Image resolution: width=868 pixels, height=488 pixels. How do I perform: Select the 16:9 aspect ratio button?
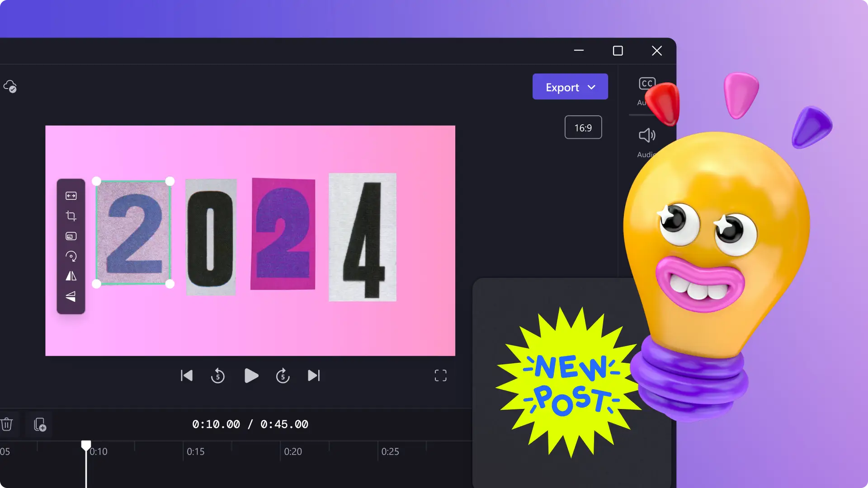583,128
